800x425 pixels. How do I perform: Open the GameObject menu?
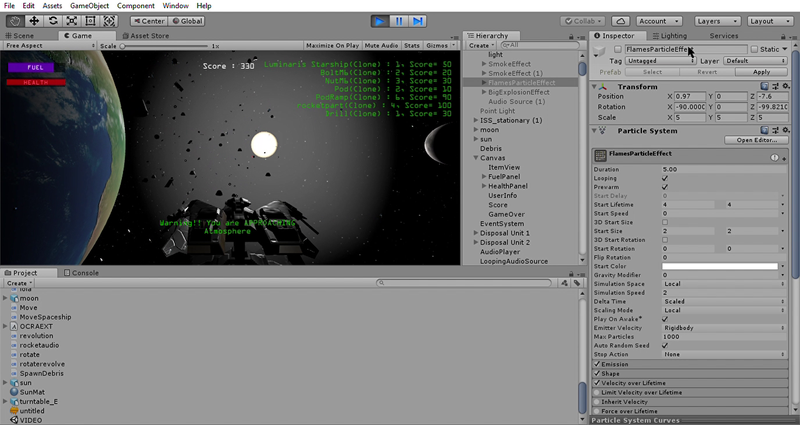[x=91, y=6]
